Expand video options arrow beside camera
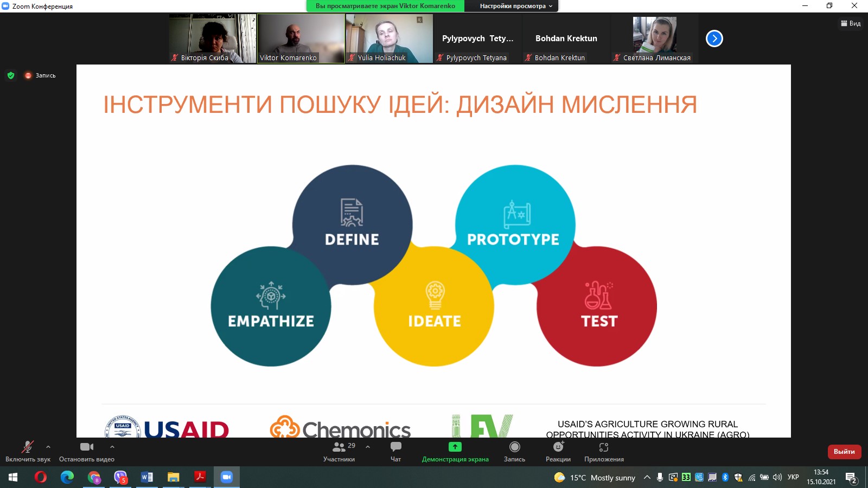 [112, 447]
